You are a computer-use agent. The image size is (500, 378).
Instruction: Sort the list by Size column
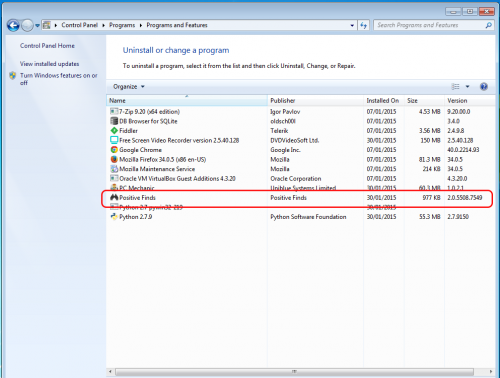pyautogui.click(x=424, y=101)
